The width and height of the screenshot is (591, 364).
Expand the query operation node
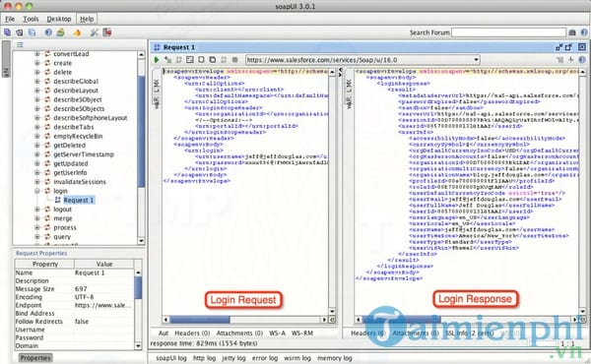point(37,237)
